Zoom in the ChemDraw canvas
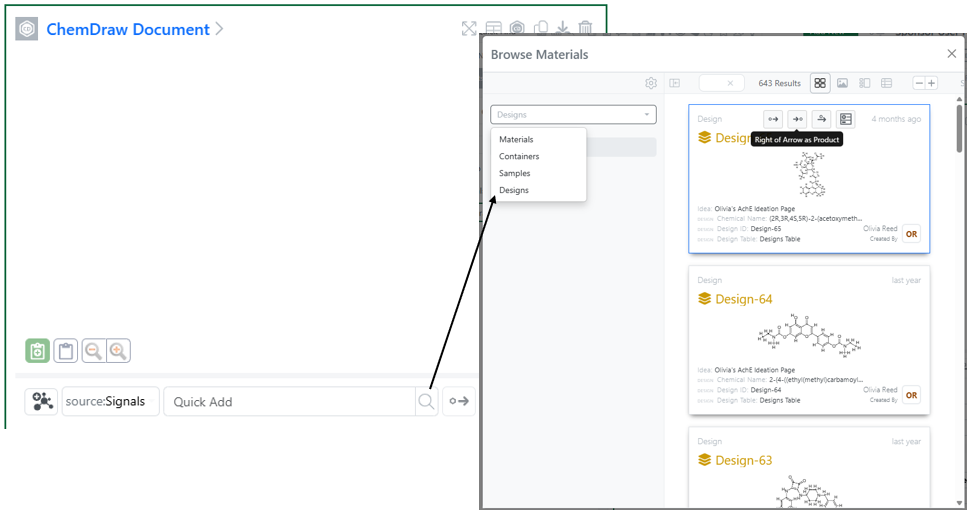The width and height of the screenshot is (971, 512). pos(118,350)
